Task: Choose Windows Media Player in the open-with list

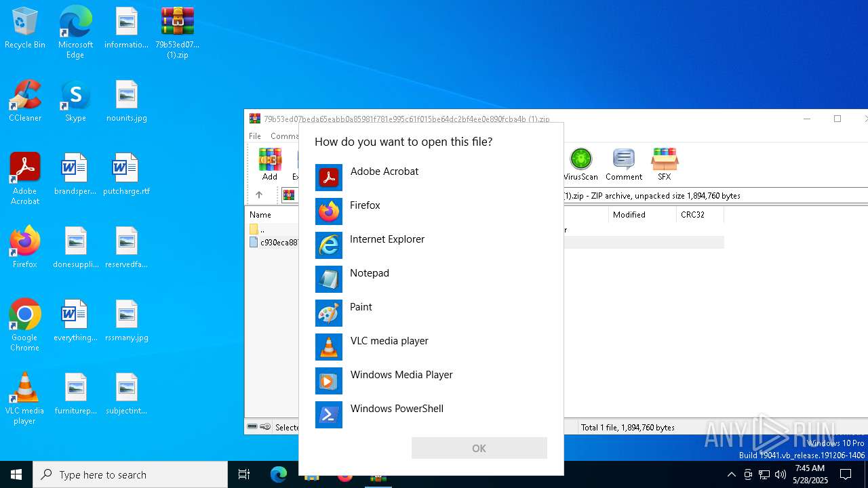Action: click(x=431, y=381)
